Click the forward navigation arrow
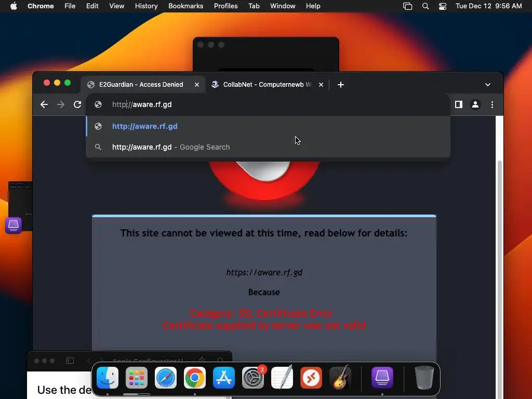Screen dimensions: 532x399 point(61,104)
